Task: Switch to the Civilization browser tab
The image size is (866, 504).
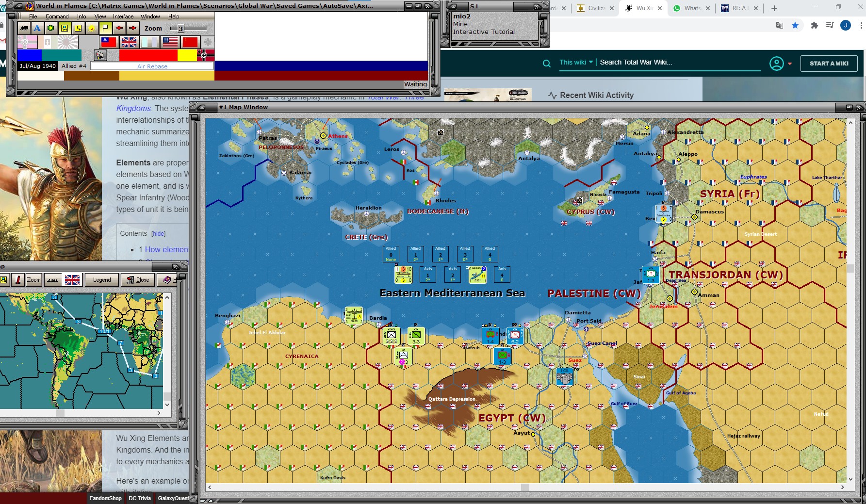Action: (x=595, y=8)
